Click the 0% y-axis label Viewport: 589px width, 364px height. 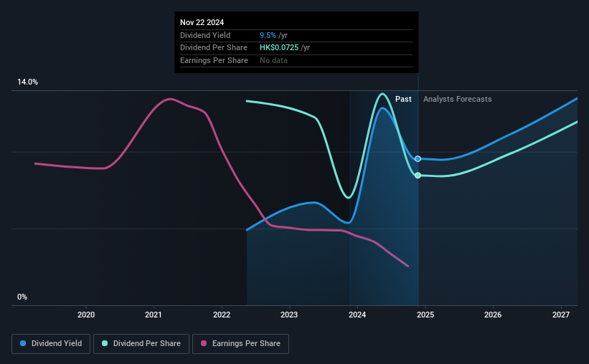coord(22,297)
